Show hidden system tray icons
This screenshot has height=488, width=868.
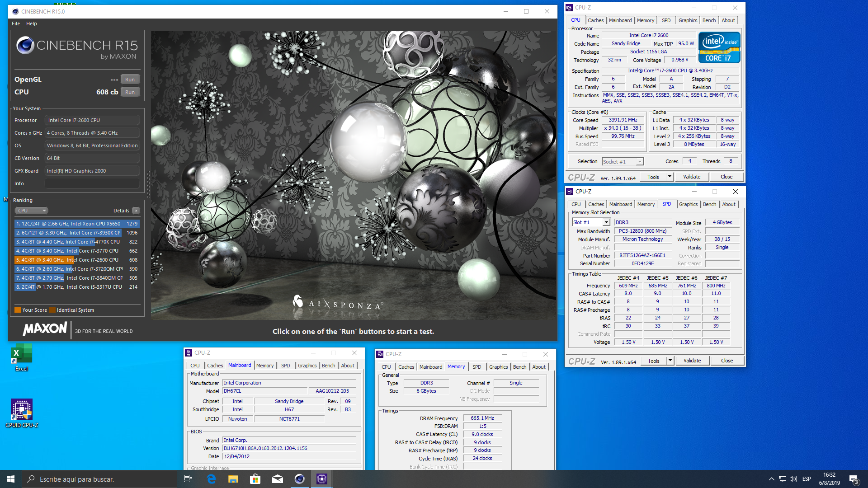pos(771,479)
